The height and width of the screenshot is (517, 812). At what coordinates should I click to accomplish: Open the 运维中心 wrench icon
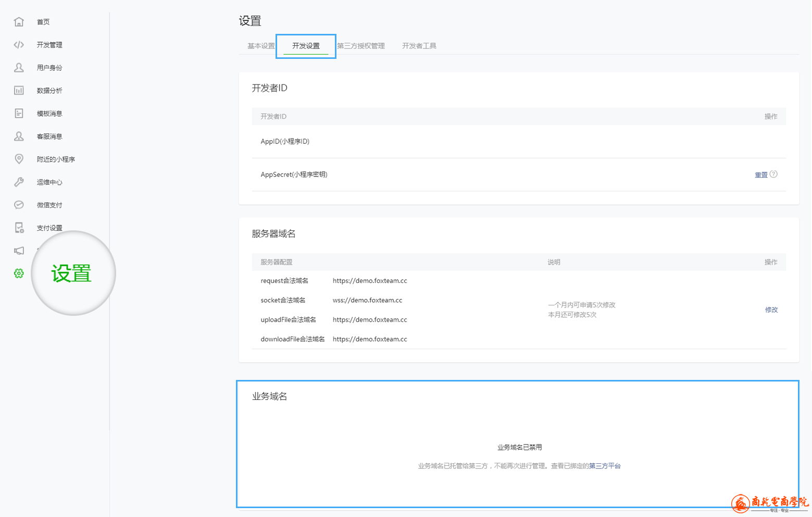tap(19, 182)
